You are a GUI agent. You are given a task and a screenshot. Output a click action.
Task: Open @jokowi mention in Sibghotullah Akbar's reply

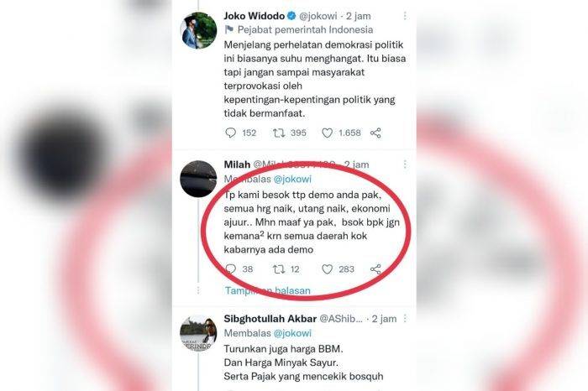point(292,333)
